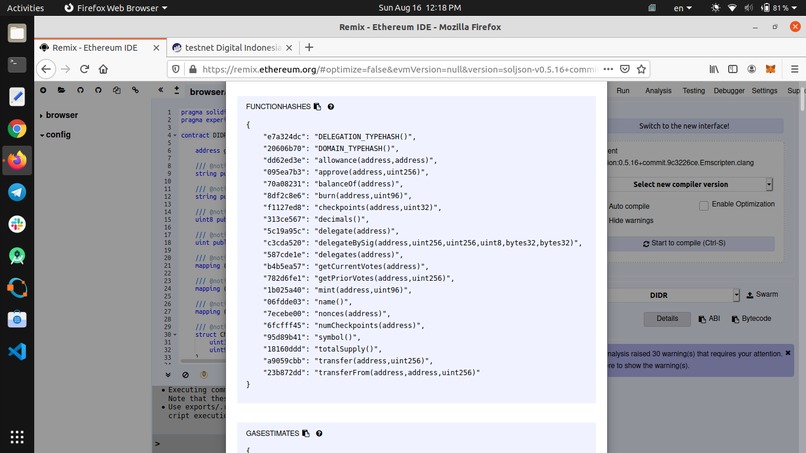Image resolution: width=806 pixels, height=453 pixels.
Task: Click the editor font size plus/minus icon
Action: (177, 90)
